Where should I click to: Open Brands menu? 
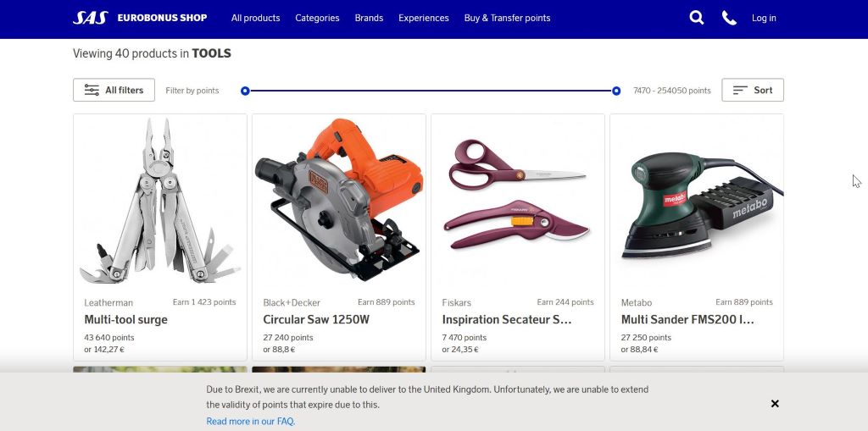click(369, 19)
